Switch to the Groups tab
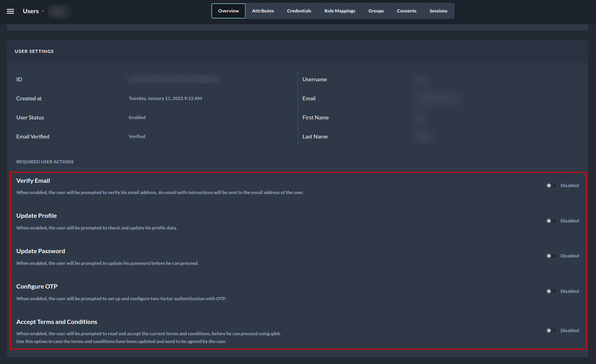Screen dimensions: 596x364 tap(376, 11)
